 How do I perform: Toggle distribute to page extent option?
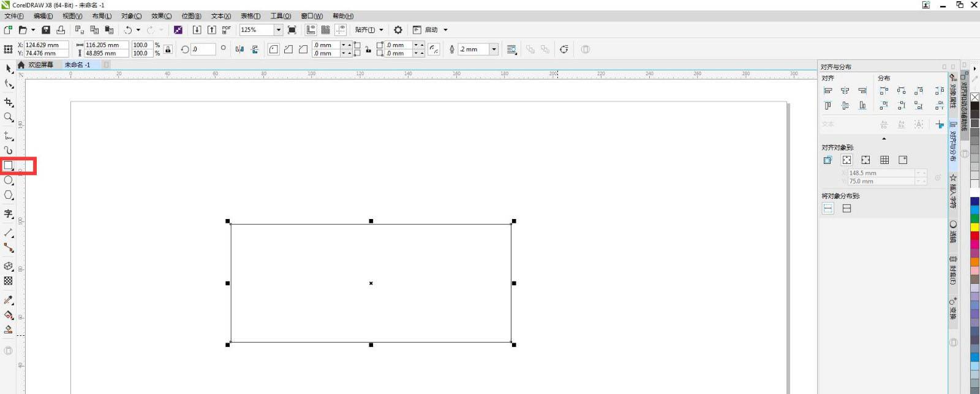click(846, 209)
